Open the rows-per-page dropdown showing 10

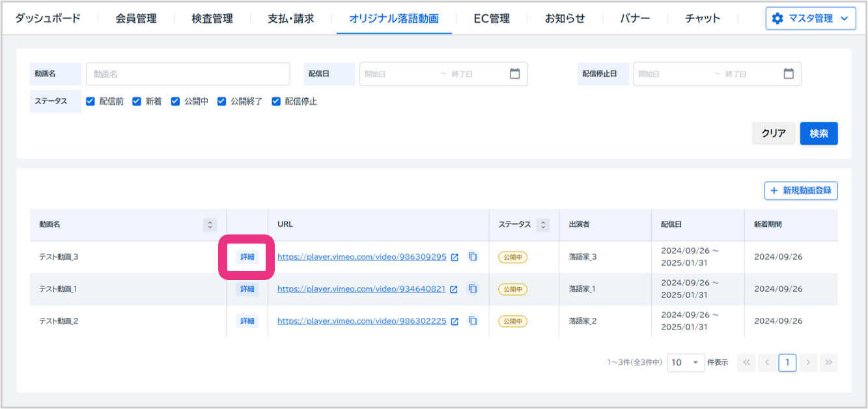pos(686,362)
